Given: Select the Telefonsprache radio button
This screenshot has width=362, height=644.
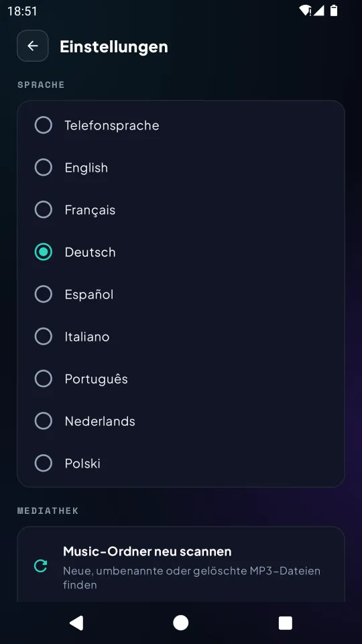Looking at the screenshot, I should pyautogui.click(x=180, y=125).
